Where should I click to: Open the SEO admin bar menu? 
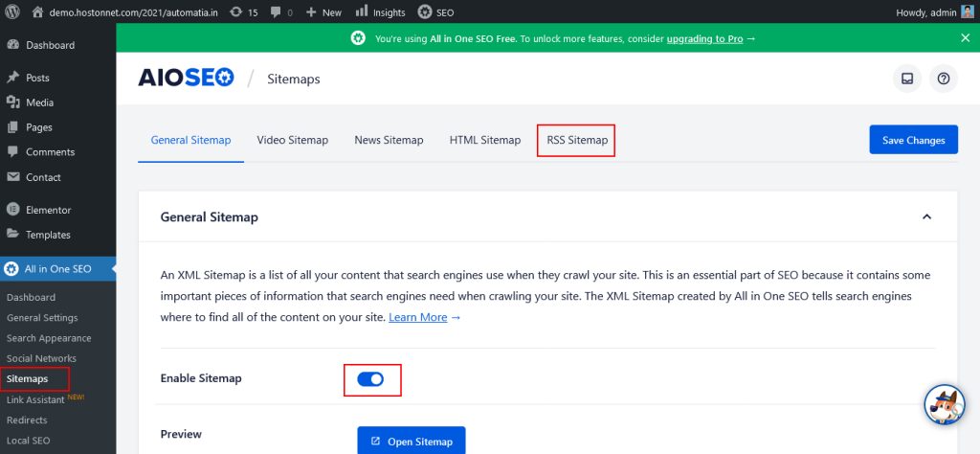(435, 11)
